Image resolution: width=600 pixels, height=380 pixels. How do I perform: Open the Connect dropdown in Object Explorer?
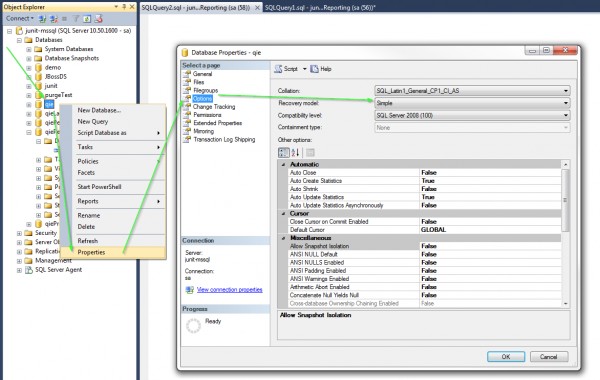click(20, 18)
